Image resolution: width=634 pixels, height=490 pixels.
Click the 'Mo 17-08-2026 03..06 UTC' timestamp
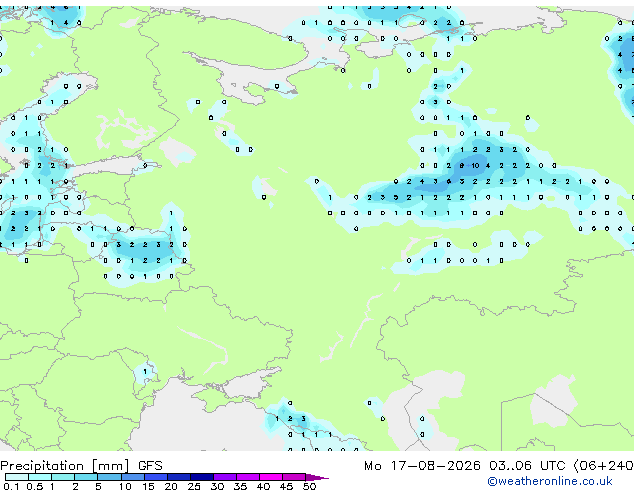point(465,466)
